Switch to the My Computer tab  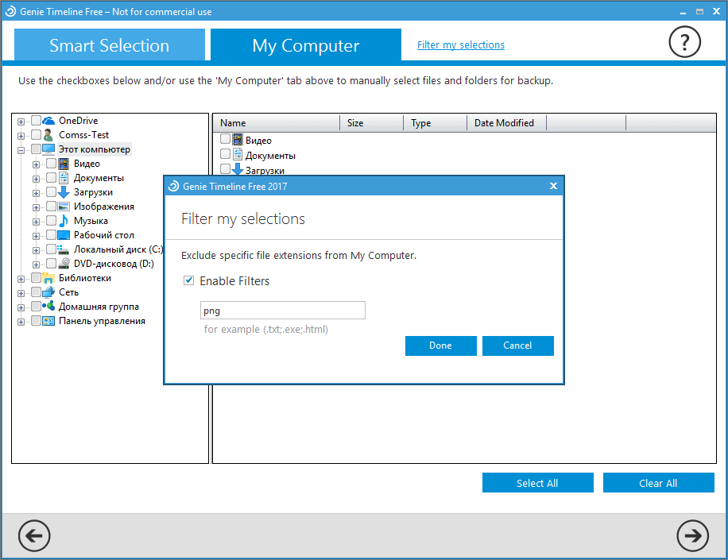pos(306,45)
